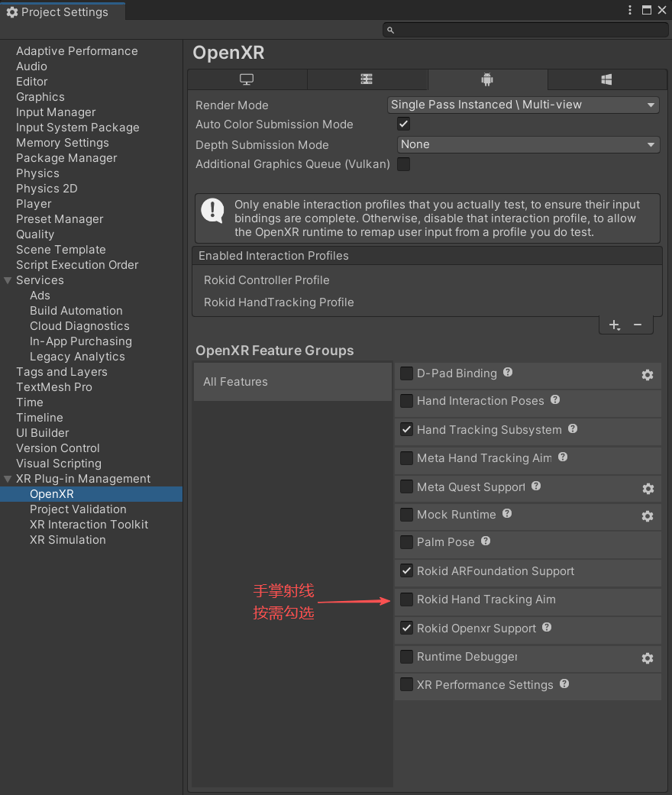The height and width of the screenshot is (795, 672).
Task: Open the Render Mode dropdown
Action: pos(523,105)
